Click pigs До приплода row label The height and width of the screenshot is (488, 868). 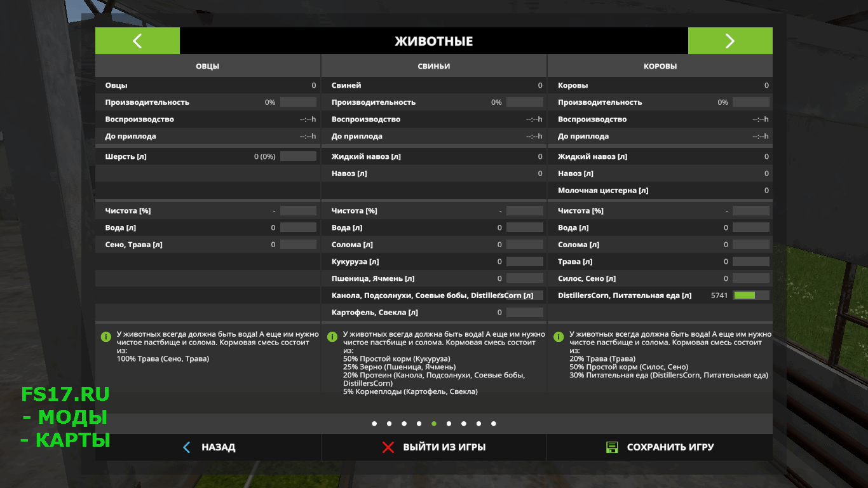357,137
